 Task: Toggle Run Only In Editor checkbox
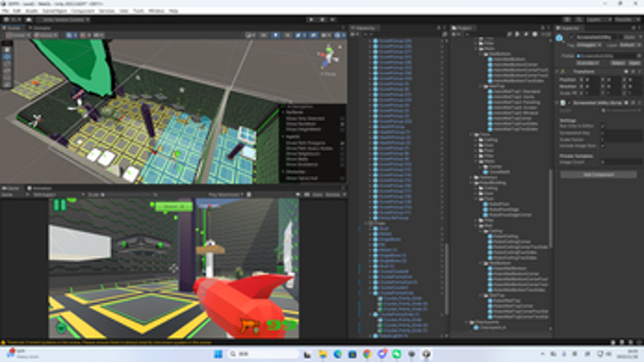(603, 125)
